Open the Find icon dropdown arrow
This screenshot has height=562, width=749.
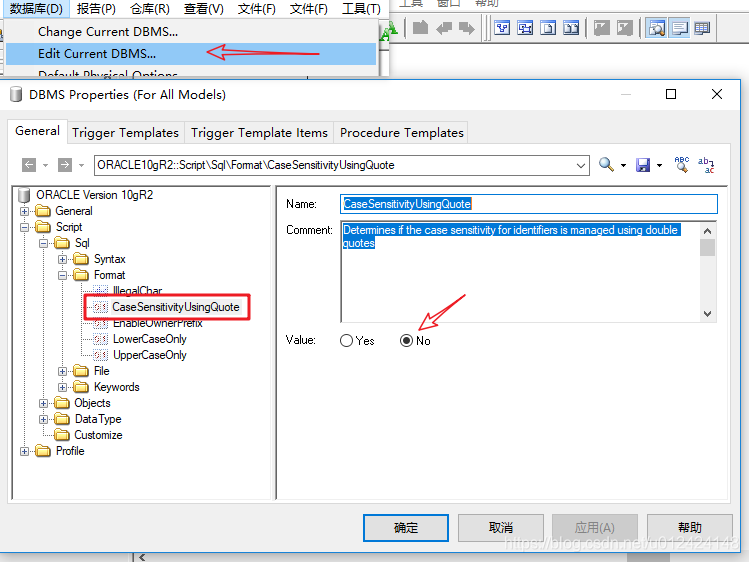coord(623,166)
